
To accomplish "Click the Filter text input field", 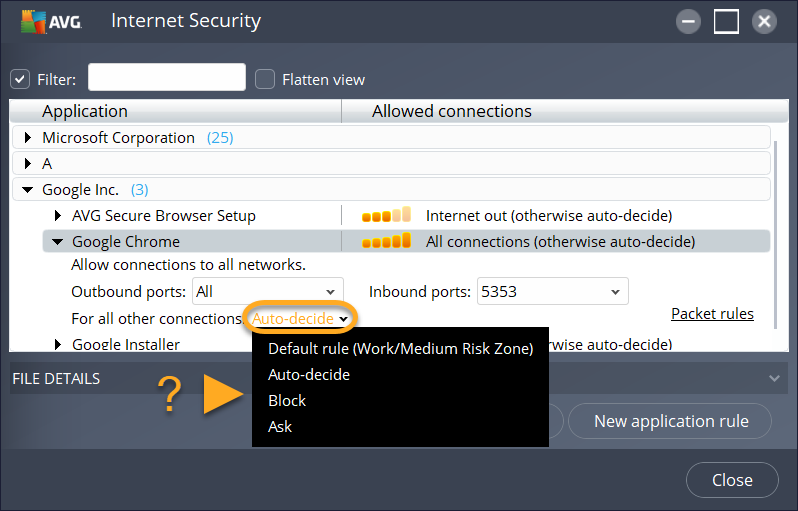I will coord(167,78).
